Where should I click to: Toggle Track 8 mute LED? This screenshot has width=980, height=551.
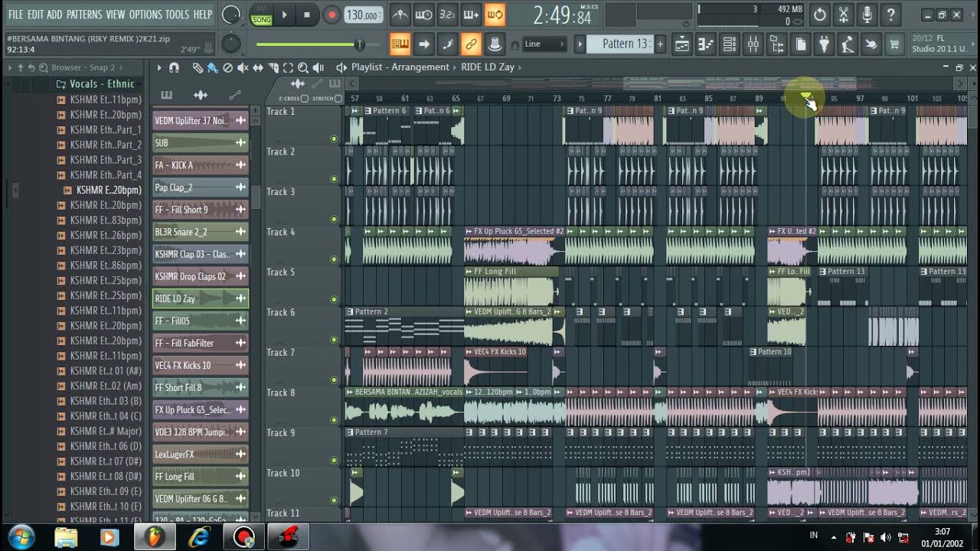(x=334, y=420)
